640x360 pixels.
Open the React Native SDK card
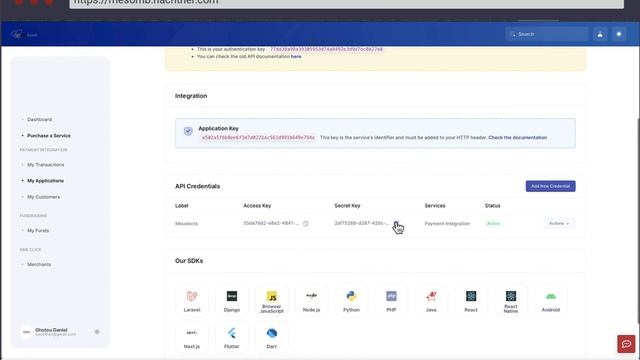point(511,300)
